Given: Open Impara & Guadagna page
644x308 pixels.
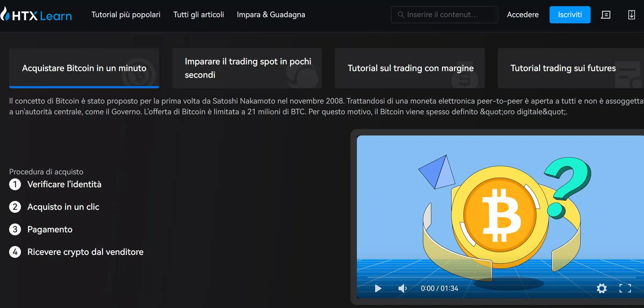Looking at the screenshot, I should (x=271, y=15).
